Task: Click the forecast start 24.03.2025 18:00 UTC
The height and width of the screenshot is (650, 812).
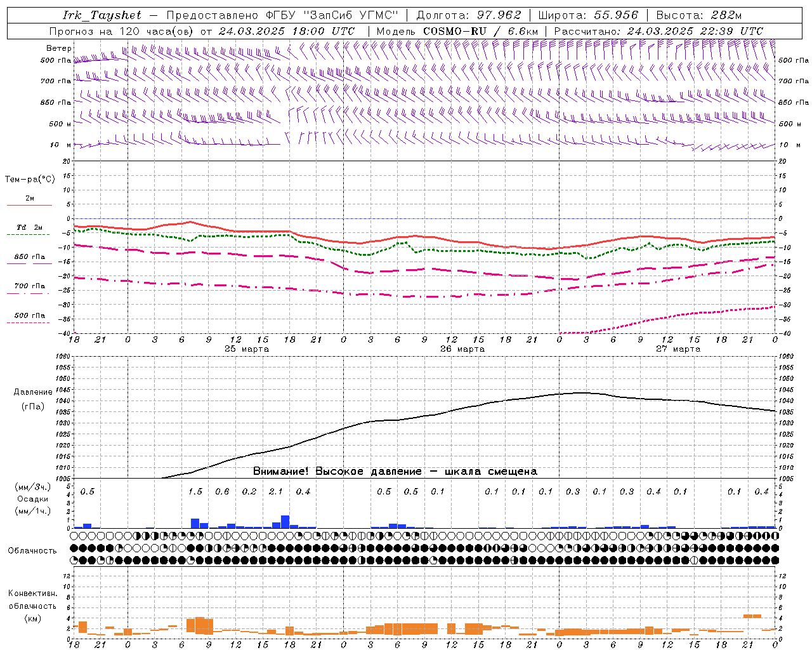Action: coord(287,31)
